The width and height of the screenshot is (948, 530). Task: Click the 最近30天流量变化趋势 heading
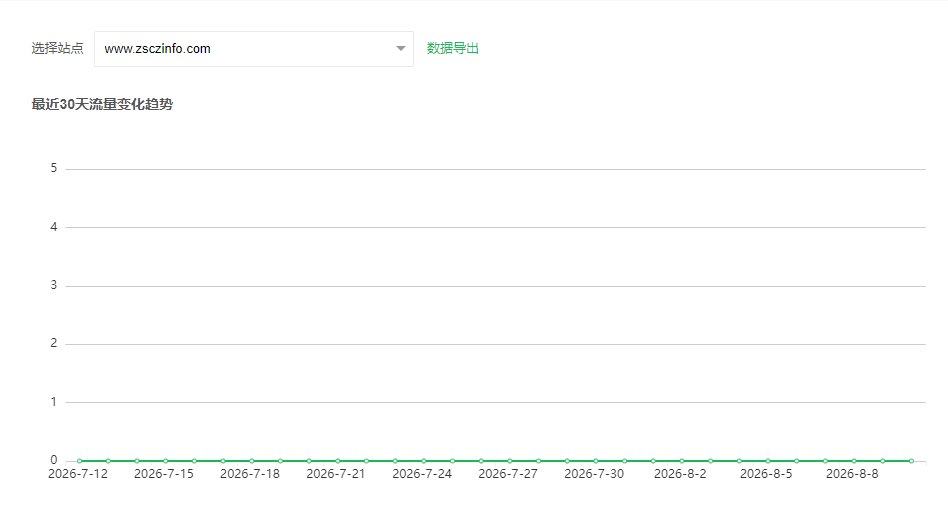[102, 104]
